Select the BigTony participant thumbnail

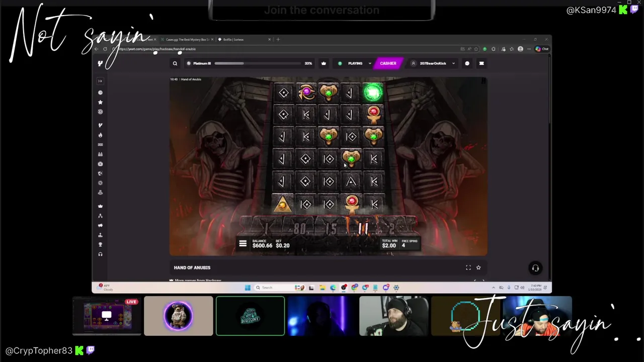(250, 316)
